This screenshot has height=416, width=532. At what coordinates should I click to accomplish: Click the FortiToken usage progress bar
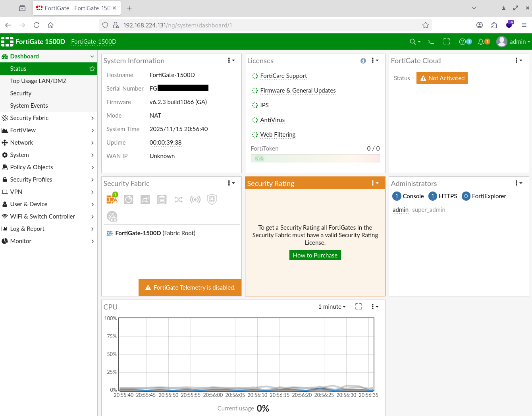(x=315, y=159)
